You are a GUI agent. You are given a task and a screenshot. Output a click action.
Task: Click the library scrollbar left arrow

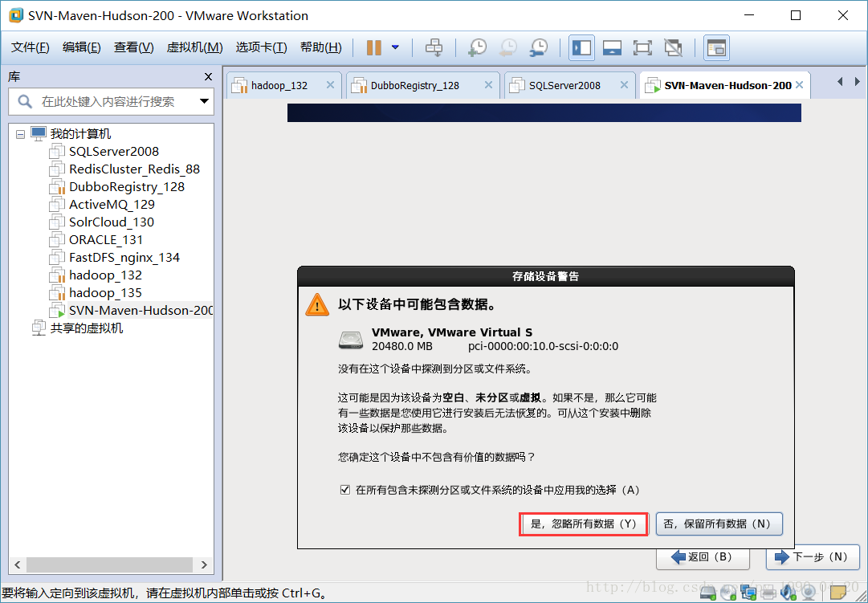pos(17,564)
